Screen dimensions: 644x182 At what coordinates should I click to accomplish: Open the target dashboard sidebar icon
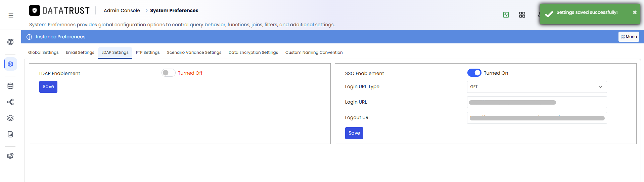pos(10,42)
